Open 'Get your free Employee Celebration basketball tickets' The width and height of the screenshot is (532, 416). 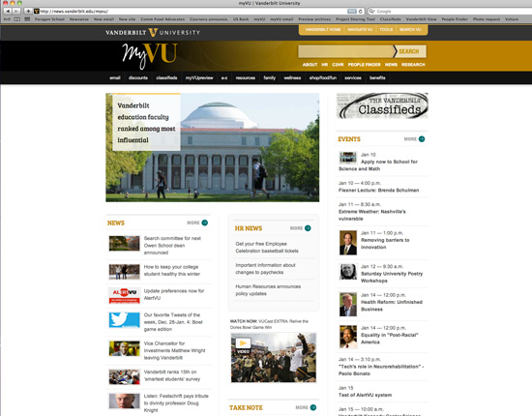tap(267, 248)
